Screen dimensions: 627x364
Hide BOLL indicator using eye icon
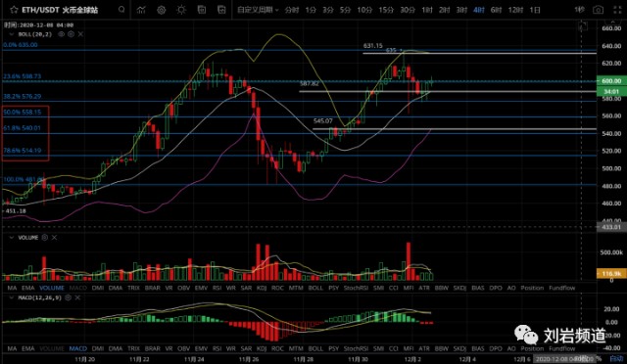coord(61,34)
